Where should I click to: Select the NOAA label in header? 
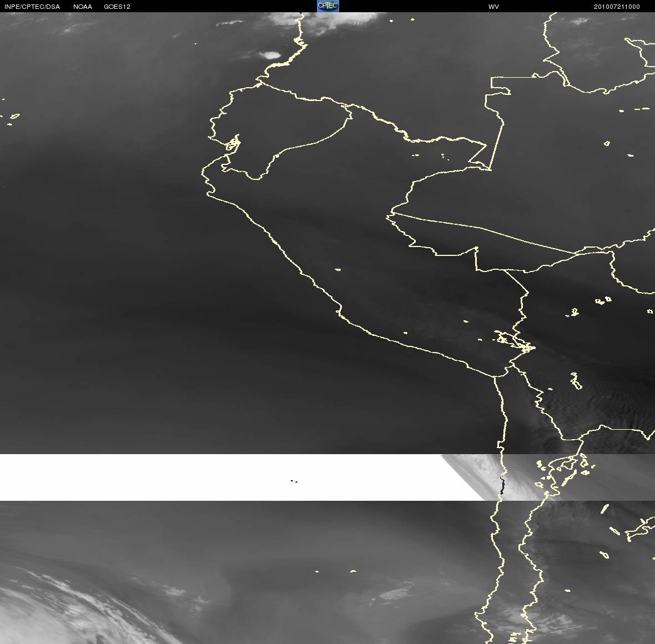coord(82,7)
